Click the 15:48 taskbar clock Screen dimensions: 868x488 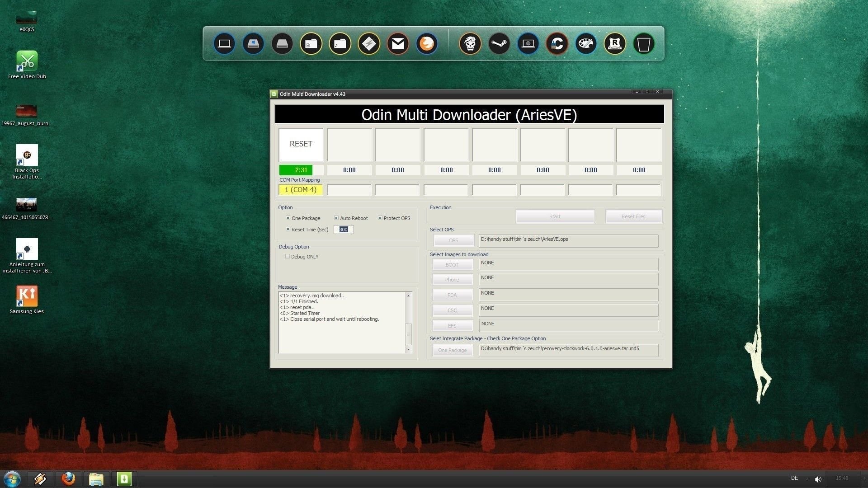pyautogui.click(x=842, y=478)
